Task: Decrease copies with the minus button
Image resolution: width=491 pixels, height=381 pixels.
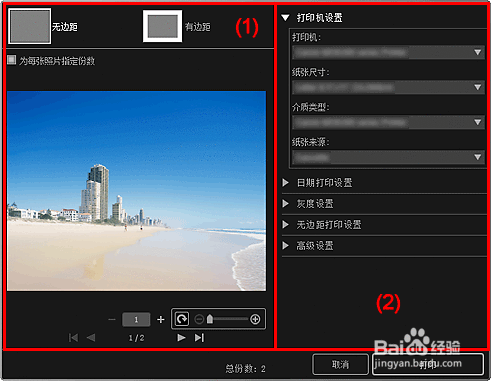Action: coord(112,319)
